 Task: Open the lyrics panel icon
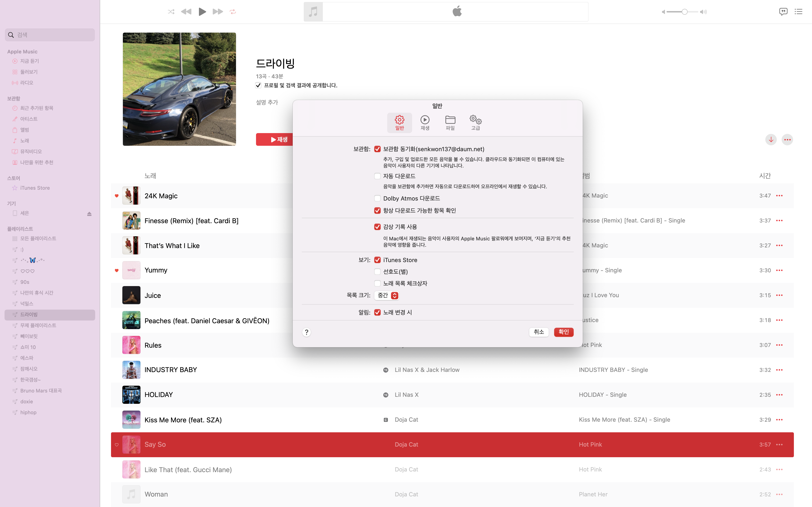tap(783, 12)
